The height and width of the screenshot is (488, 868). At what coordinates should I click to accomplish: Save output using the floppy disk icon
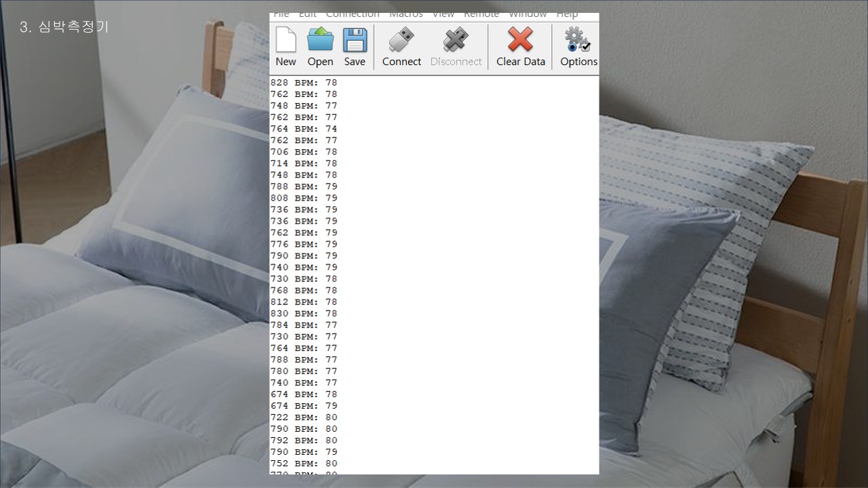coord(355,41)
